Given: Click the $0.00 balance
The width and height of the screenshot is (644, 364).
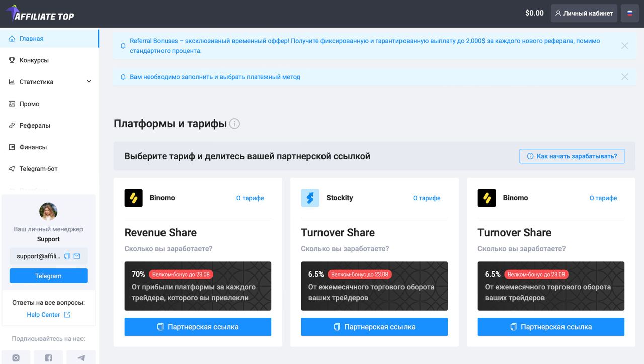Looking at the screenshot, I should (534, 13).
